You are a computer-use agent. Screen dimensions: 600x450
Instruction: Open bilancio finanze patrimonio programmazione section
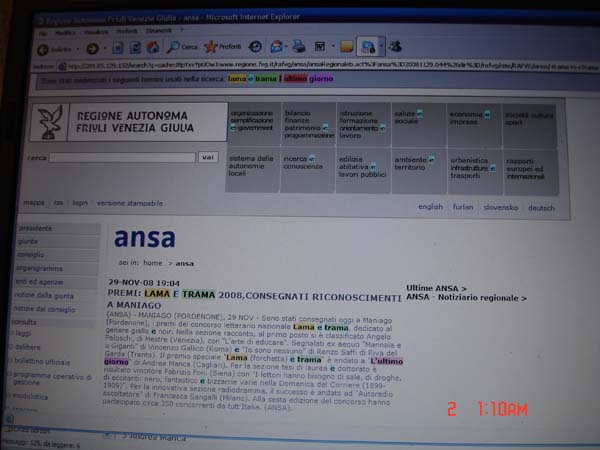point(308,124)
